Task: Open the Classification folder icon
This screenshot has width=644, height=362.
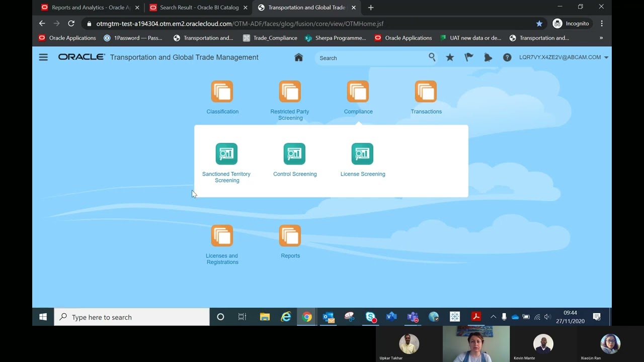Action: click(x=222, y=92)
